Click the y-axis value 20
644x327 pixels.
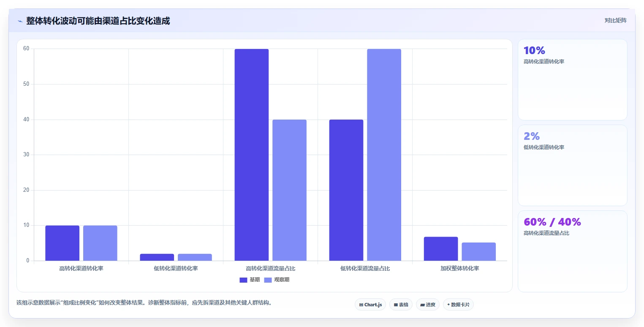(26, 190)
